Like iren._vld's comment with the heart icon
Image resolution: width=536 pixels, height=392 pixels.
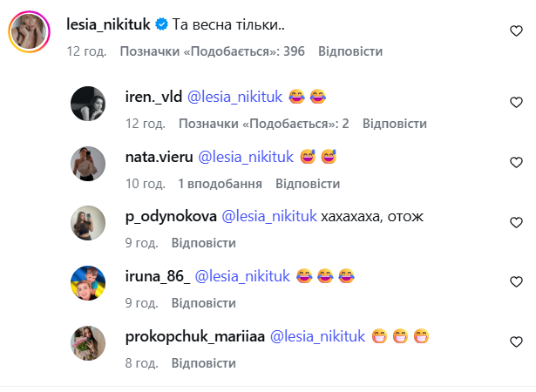pyautogui.click(x=515, y=103)
